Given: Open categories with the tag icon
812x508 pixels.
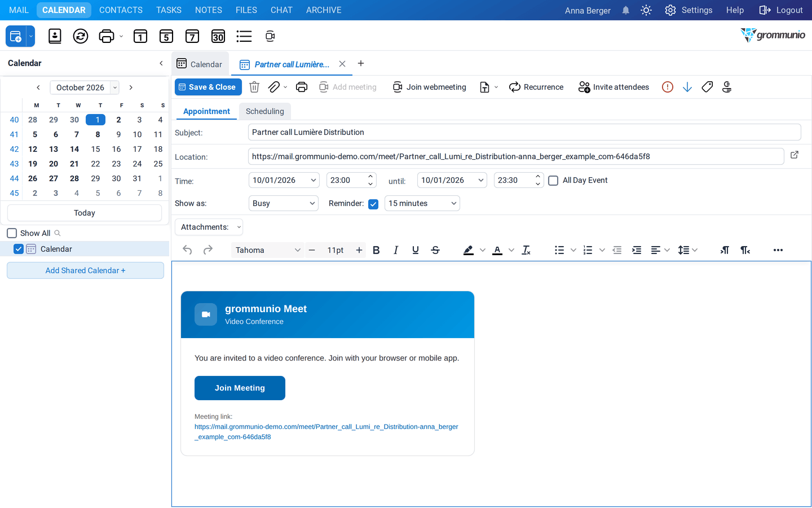Looking at the screenshot, I should pos(707,87).
